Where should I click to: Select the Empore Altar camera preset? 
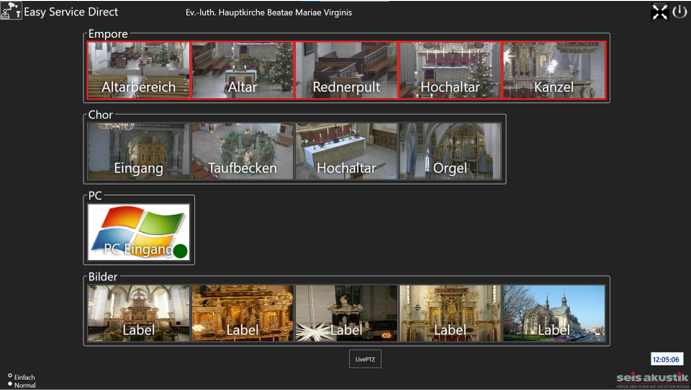pyautogui.click(x=242, y=70)
